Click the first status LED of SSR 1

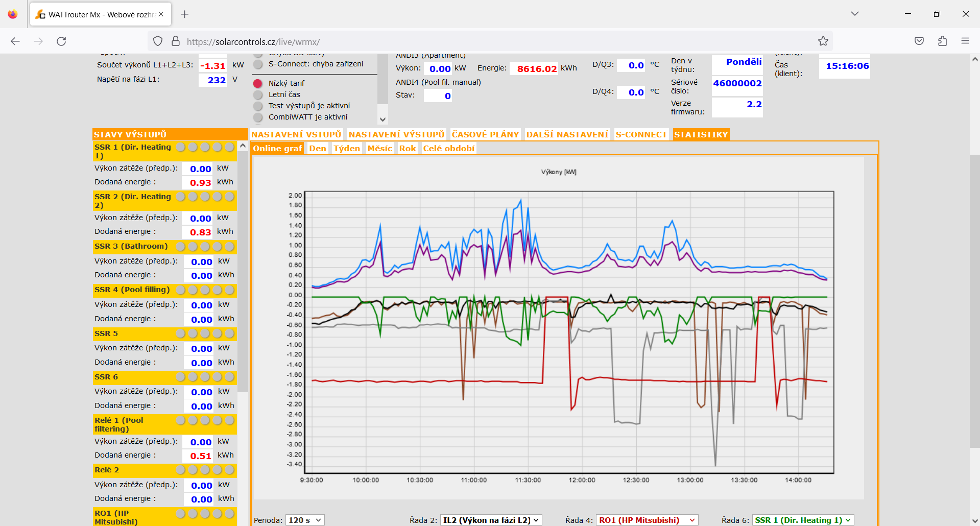180,147
